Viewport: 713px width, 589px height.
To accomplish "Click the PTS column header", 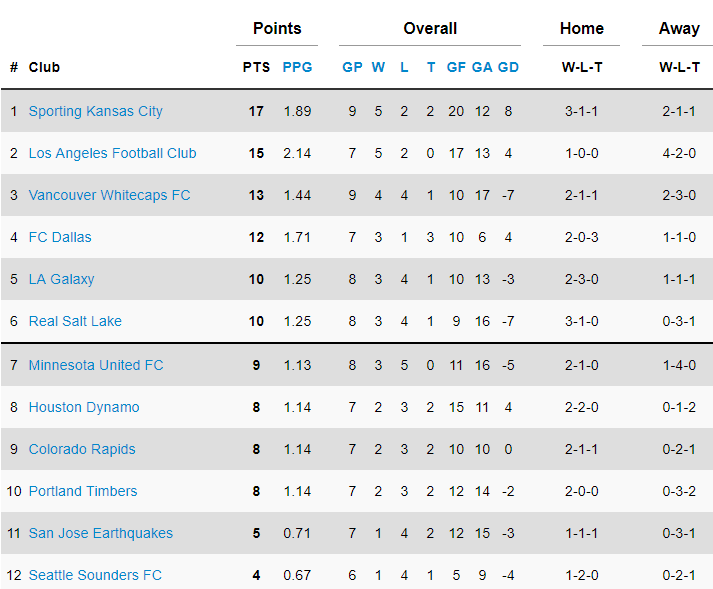I will (256, 67).
